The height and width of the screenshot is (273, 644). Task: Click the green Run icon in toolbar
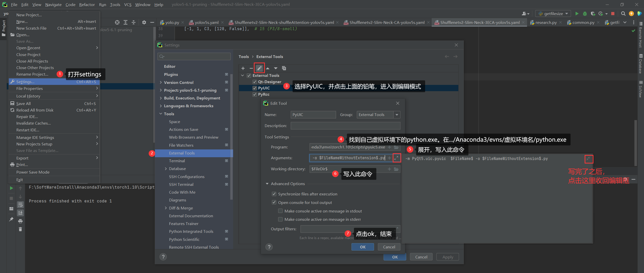click(x=577, y=14)
